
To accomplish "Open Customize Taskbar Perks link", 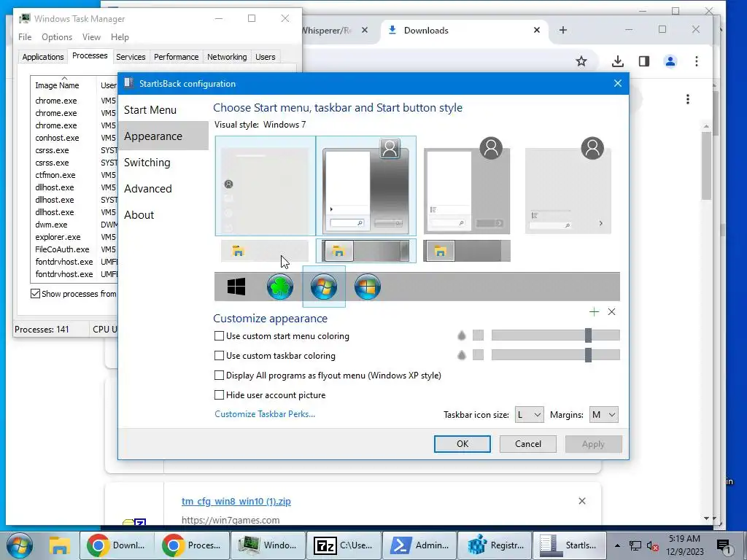I will pyautogui.click(x=265, y=414).
